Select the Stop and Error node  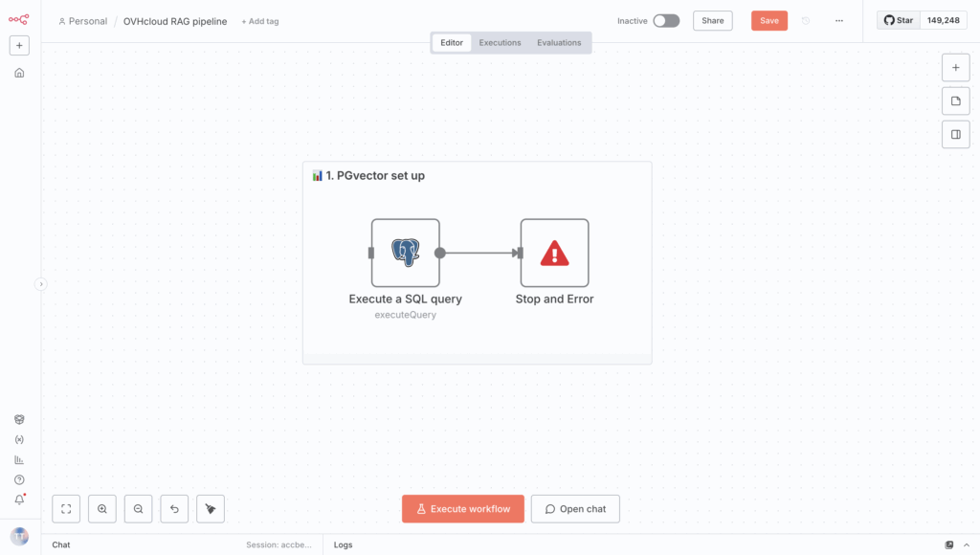point(554,253)
